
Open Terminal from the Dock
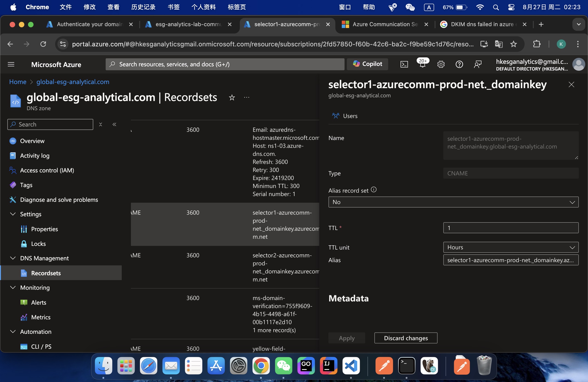pyautogui.click(x=406, y=366)
